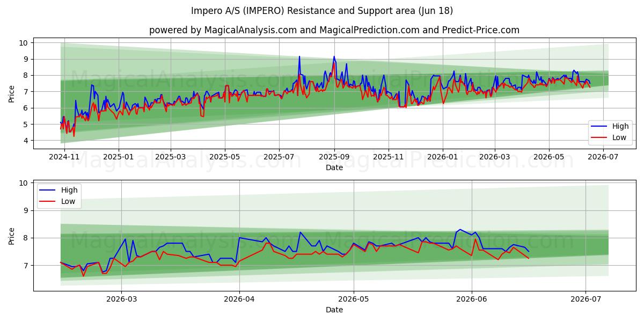Image resolution: width=644 pixels, height=322 pixels.
Task: Click the 'Price' y-axis title of bottom chart
Action: click(12, 236)
